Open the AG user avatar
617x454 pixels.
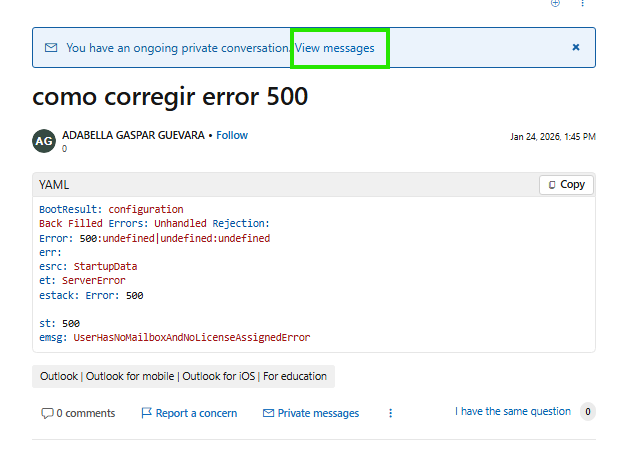pyautogui.click(x=44, y=141)
